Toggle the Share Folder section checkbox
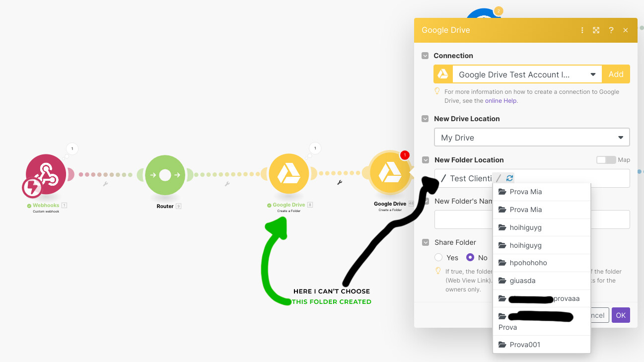Viewport: 644px width, 362px height. [x=425, y=242]
